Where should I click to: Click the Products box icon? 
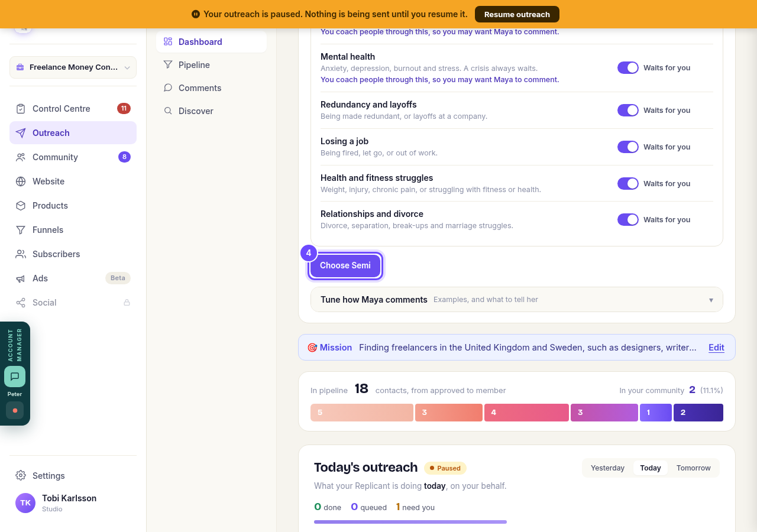pyautogui.click(x=21, y=206)
